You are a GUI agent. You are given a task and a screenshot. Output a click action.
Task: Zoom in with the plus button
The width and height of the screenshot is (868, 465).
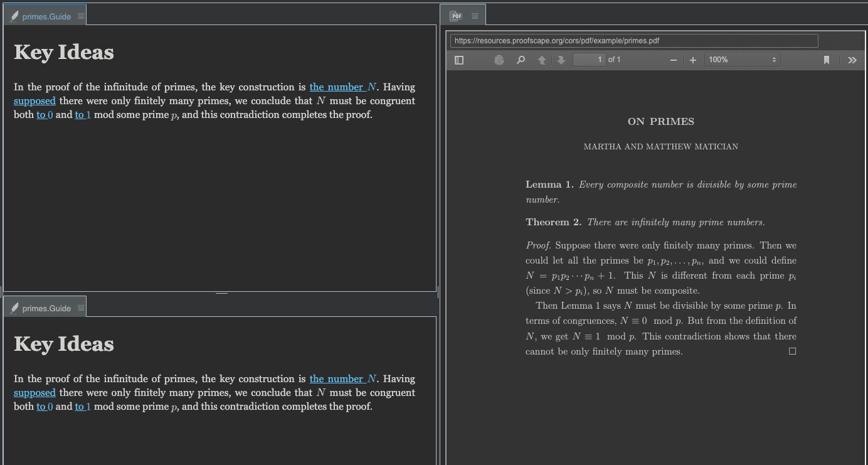click(693, 60)
